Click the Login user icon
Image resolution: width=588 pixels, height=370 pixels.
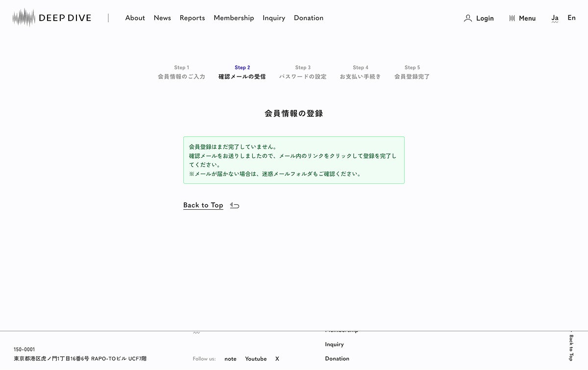pyautogui.click(x=468, y=18)
